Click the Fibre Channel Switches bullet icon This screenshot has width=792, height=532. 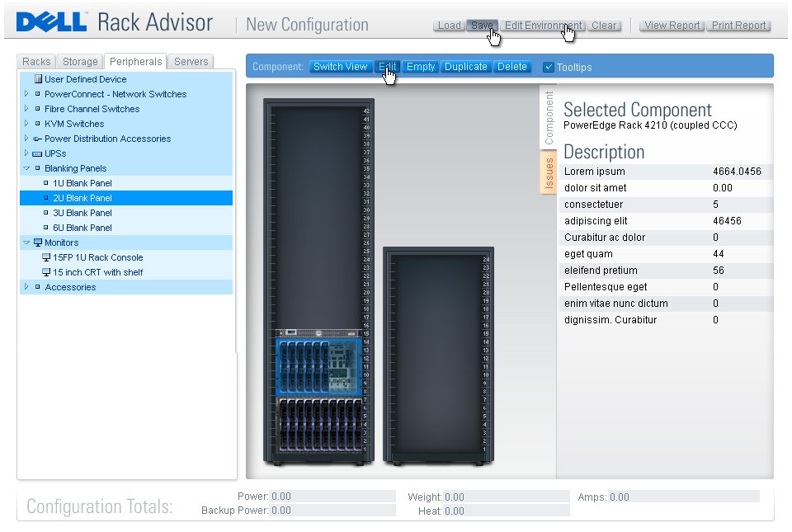click(37, 109)
